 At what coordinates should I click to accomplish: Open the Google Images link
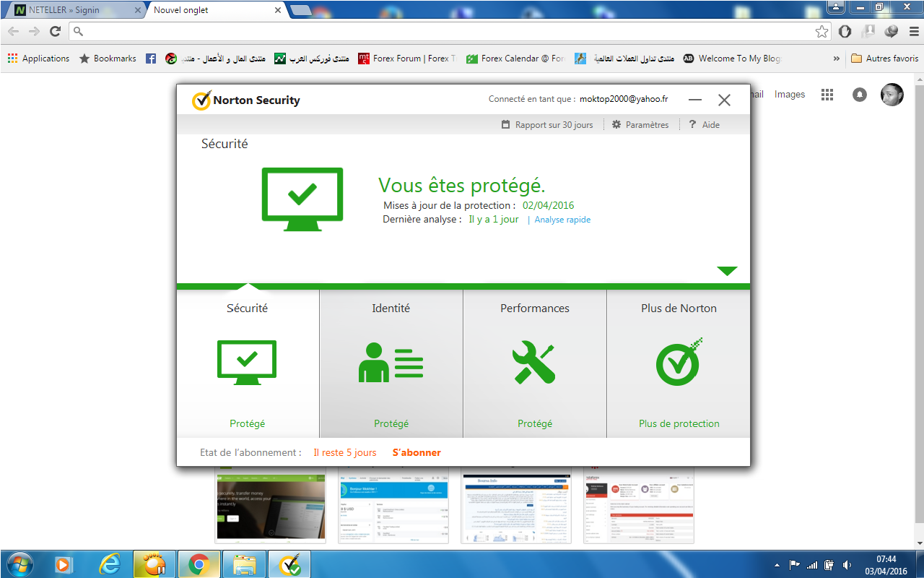pyautogui.click(x=790, y=95)
